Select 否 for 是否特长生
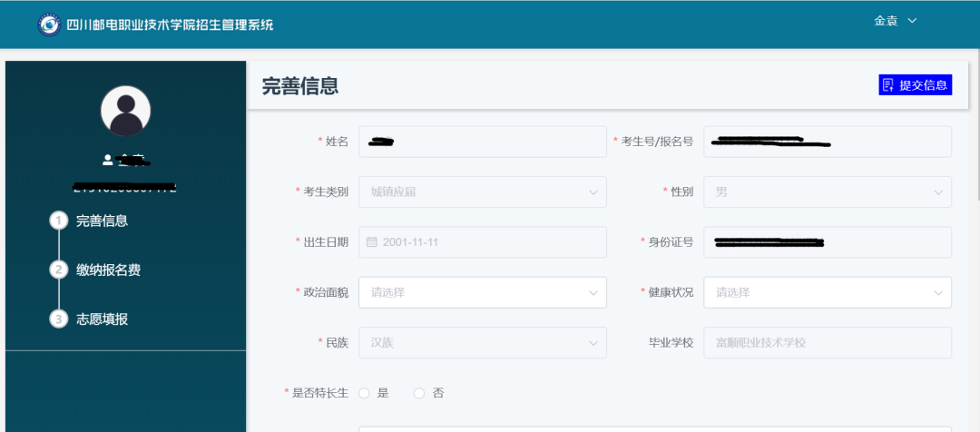 click(419, 393)
